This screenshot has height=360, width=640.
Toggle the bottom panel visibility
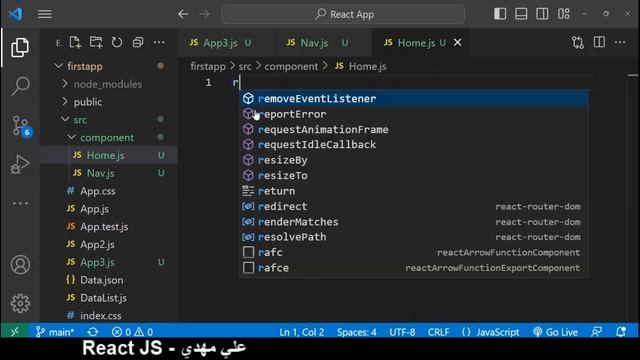[521, 14]
